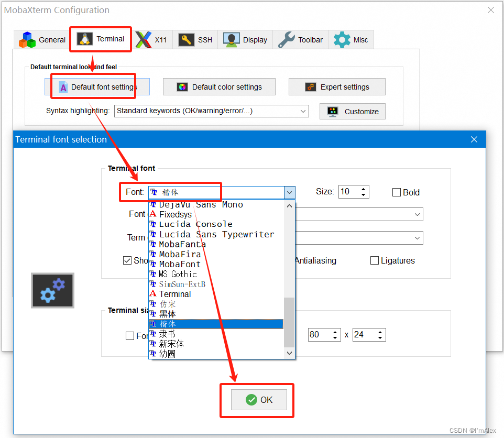Expand the Term type dropdown arrow
This screenshot has width=504, height=438.
click(417, 238)
